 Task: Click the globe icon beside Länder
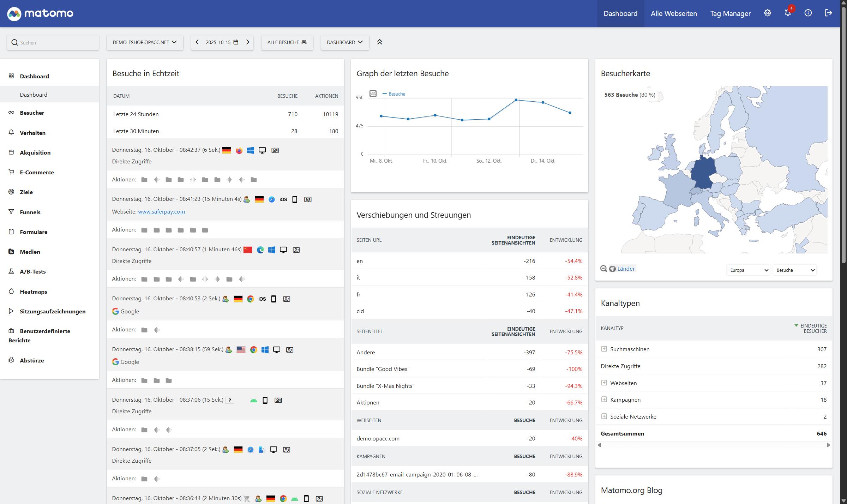pos(613,269)
